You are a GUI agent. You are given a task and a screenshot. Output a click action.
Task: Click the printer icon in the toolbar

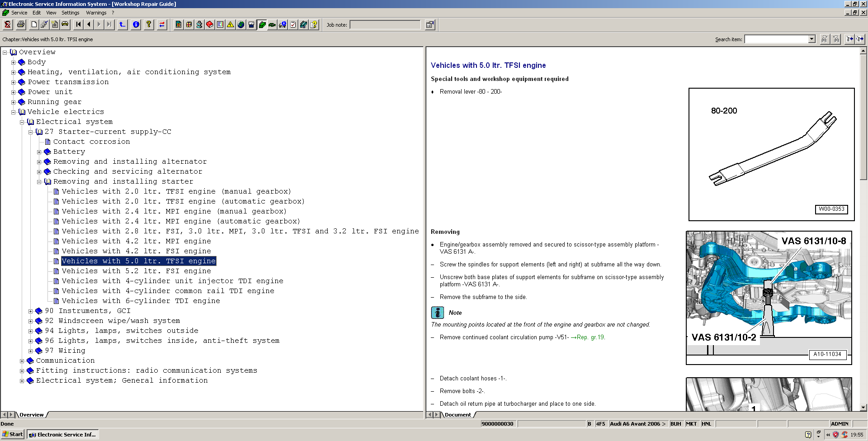[20, 25]
